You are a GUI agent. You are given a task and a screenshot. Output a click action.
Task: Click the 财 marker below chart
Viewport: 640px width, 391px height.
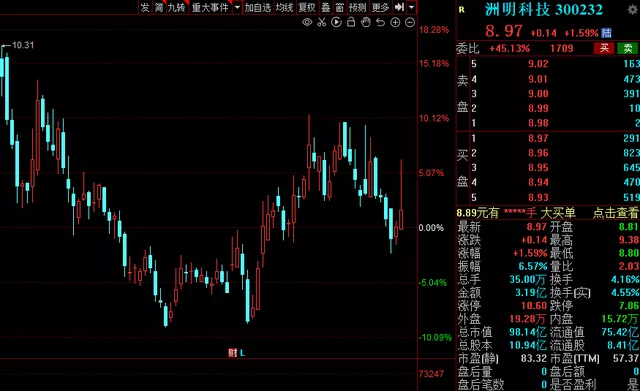pyautogui.click(x=233, y=353)
